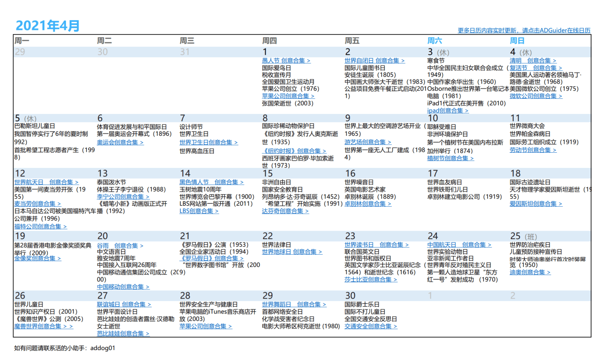
Task: Click the 微软公司创意合集 link
Action: tap(535, 96)
